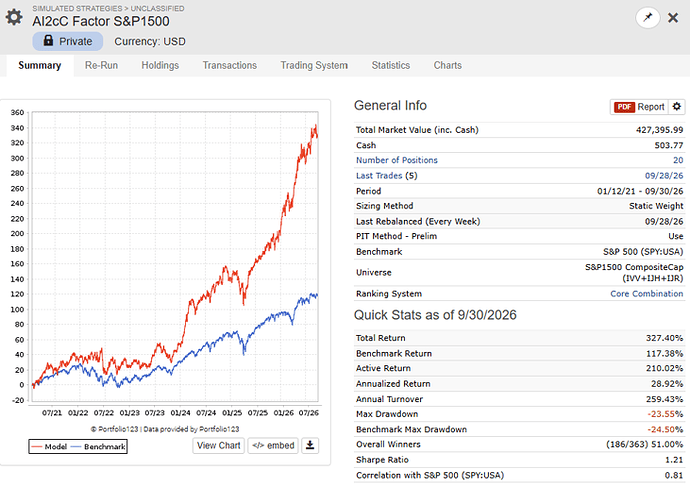Click the lock icon on Private badge
The width and height of the screenshot is (690, 487).
tap(48, 40)
